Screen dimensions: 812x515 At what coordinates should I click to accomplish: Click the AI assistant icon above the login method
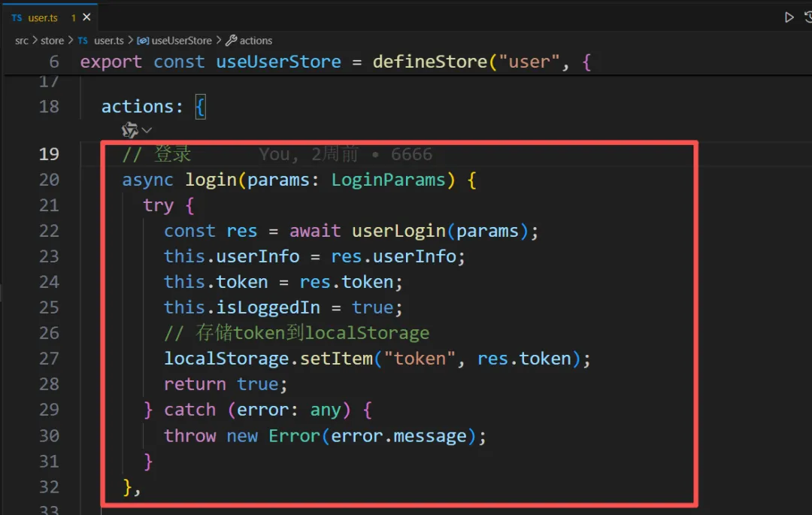[x=130, y=131]
